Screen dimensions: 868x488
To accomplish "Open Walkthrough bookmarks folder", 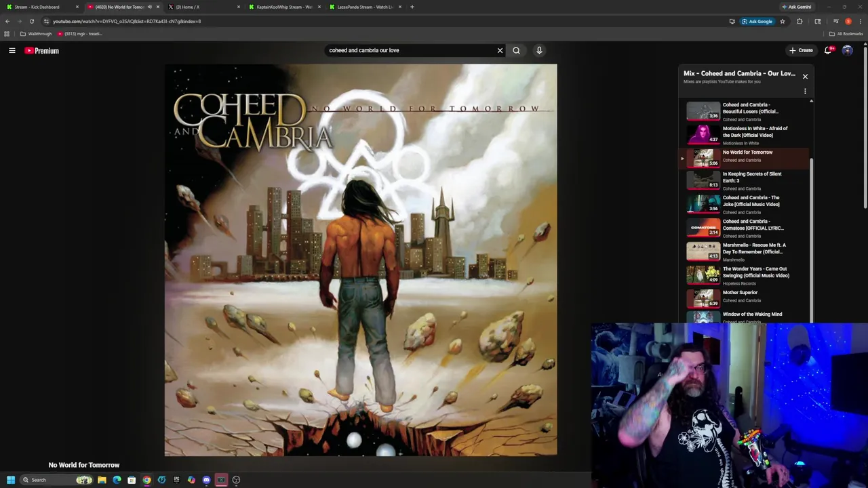I will 36,34.
